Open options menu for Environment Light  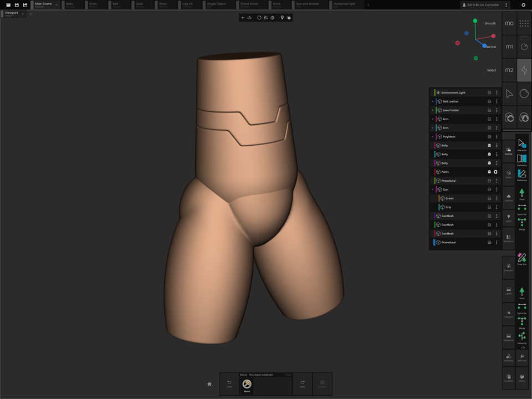(497, 93)
